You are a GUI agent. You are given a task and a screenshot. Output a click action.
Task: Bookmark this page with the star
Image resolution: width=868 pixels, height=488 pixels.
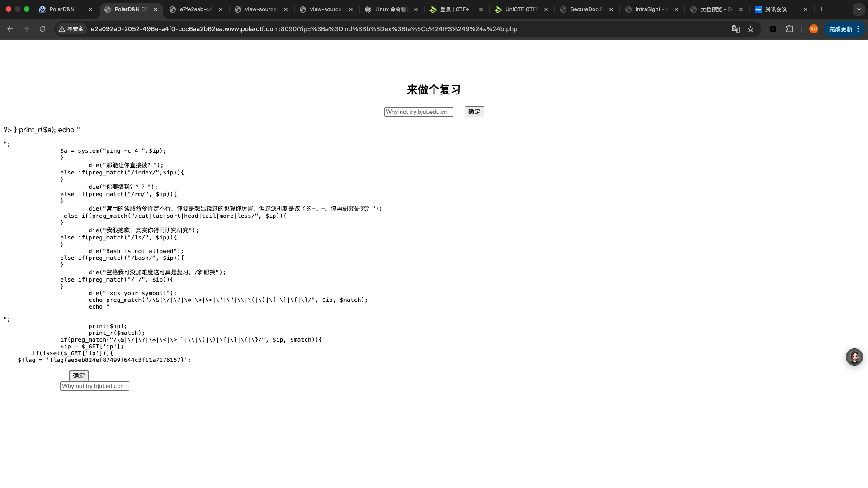(750, 29)
